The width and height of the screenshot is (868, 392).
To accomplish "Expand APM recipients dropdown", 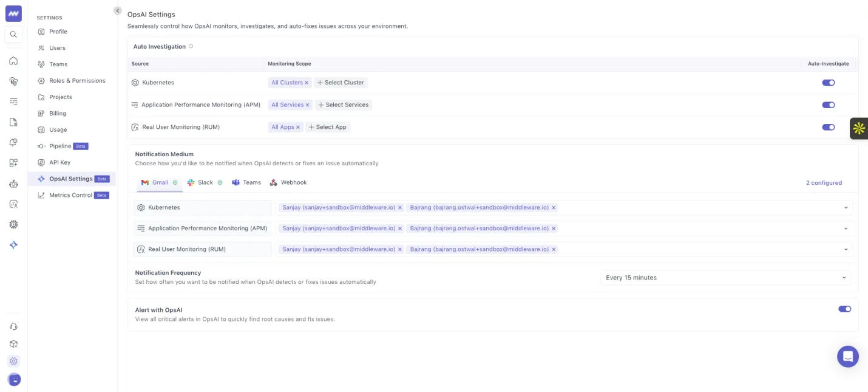I will click(846, 229).
